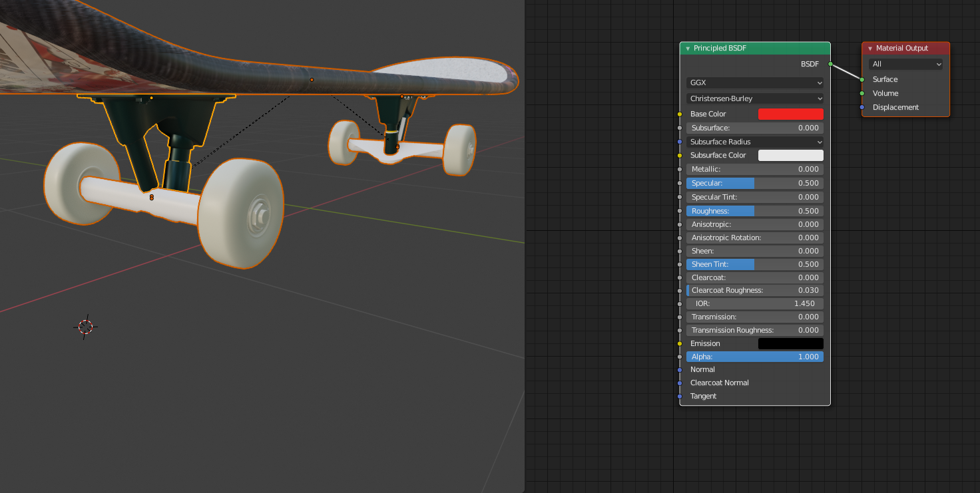Select the rear truck axle
The height and width of the screenshot is (493, 980).
click(397, 150)
